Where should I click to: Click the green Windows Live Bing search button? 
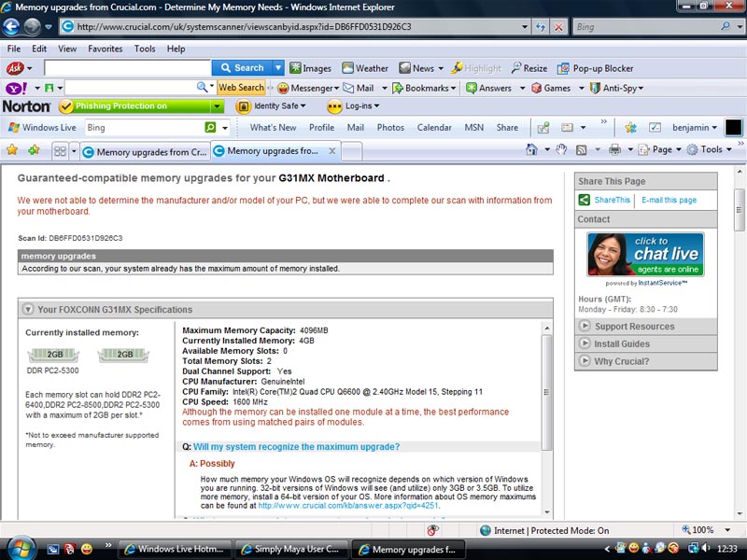point(210,127)
